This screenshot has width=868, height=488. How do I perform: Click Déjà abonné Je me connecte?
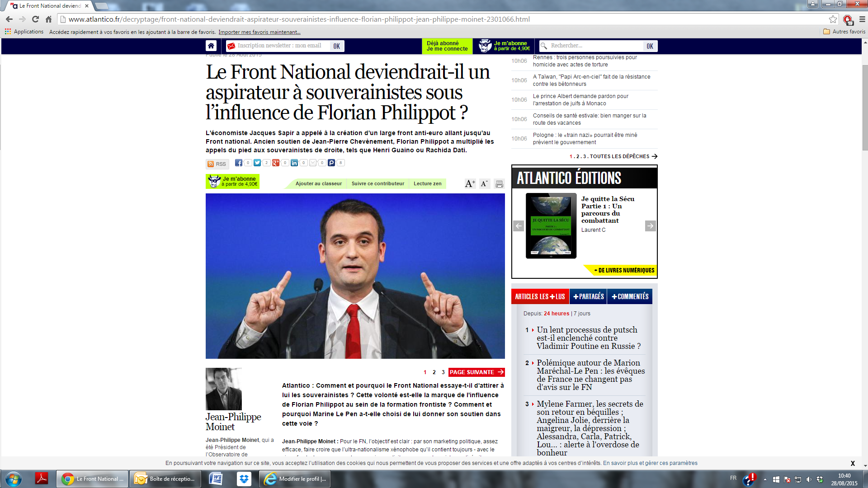click(447, 46)
